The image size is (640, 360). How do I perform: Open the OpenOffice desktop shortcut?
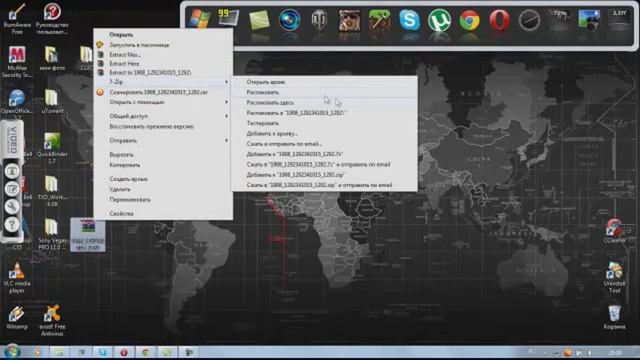point(17,102)
